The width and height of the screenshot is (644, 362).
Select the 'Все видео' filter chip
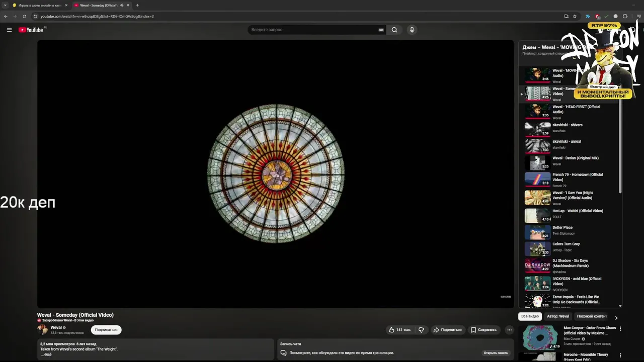click(530, 316)
